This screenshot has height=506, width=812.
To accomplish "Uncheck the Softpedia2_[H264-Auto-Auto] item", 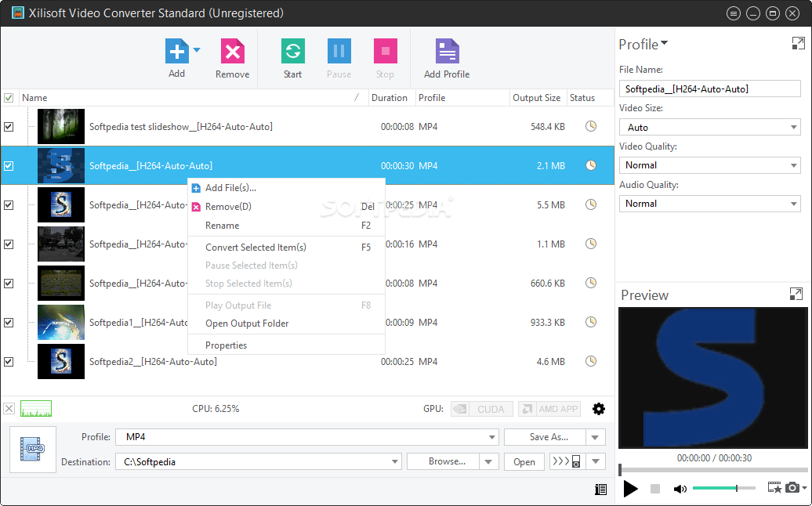I will 10,361.
